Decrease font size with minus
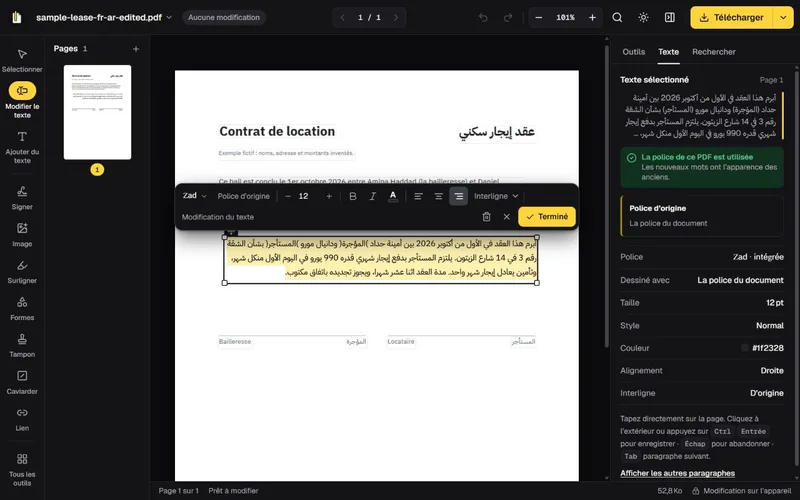Screen dimensions: 800x500 click(288, 196)
